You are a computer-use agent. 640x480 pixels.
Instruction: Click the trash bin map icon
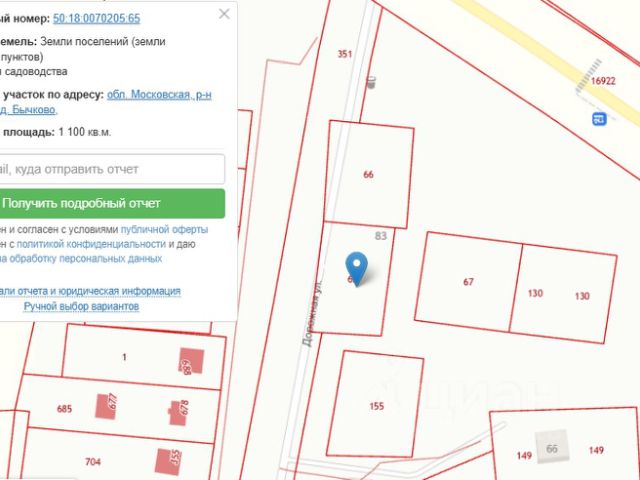click(371, 82)
